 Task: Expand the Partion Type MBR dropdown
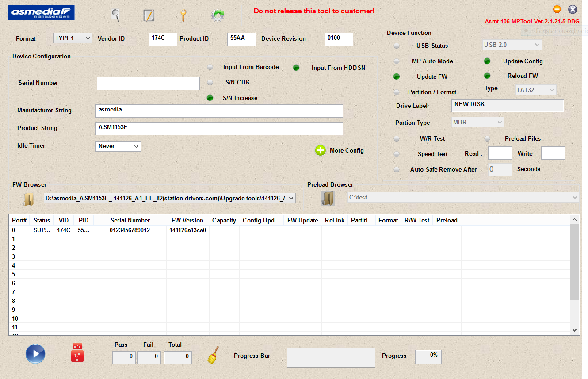477,122
